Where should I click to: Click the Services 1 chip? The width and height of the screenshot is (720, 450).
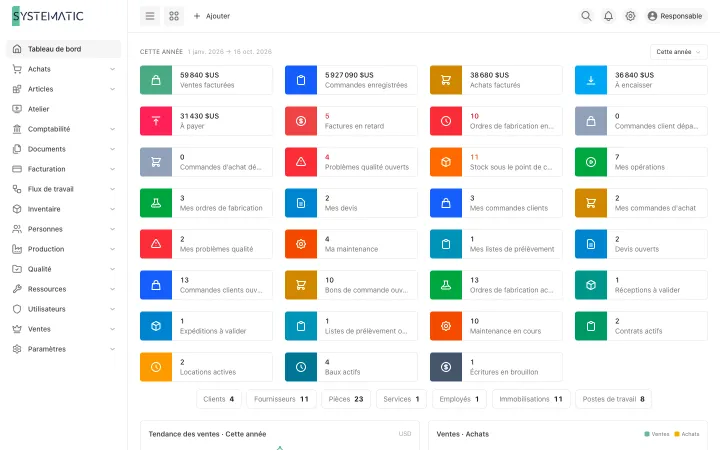coord(401,399)
